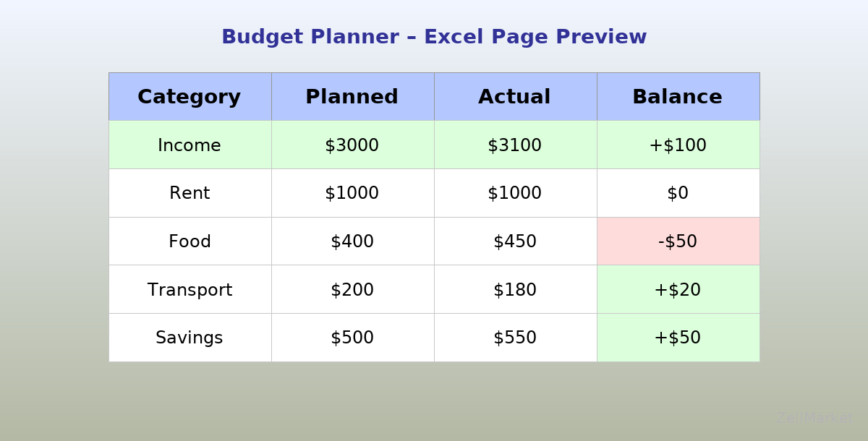
Task: Select the $180 actual transport cell
Action: [515, 290]
